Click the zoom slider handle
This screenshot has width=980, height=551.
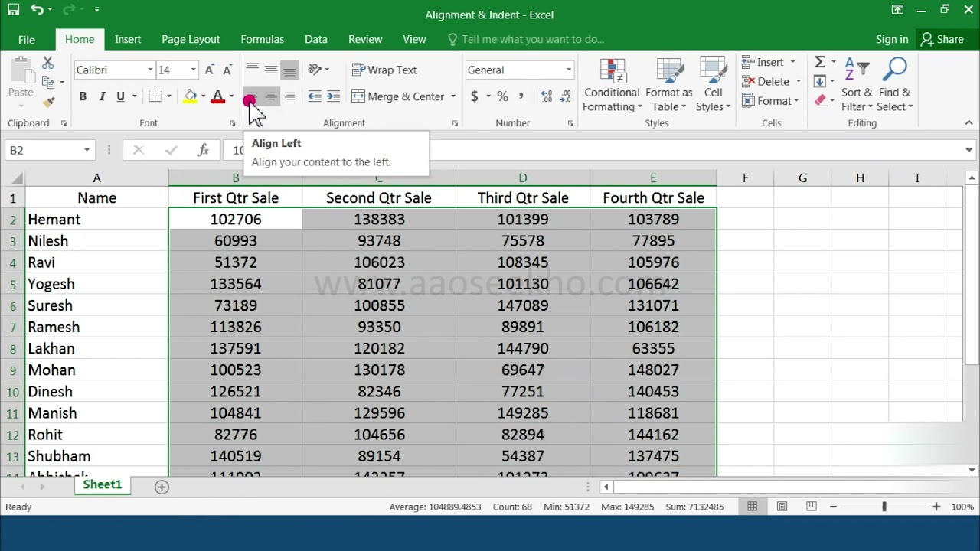[x=884, y=507]
